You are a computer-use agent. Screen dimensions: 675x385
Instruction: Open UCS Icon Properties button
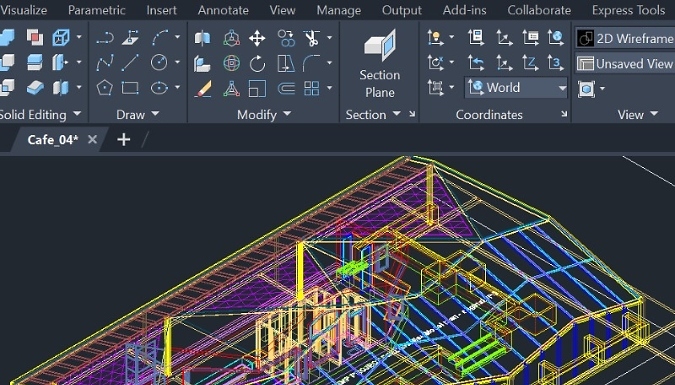tap(476, 37)
